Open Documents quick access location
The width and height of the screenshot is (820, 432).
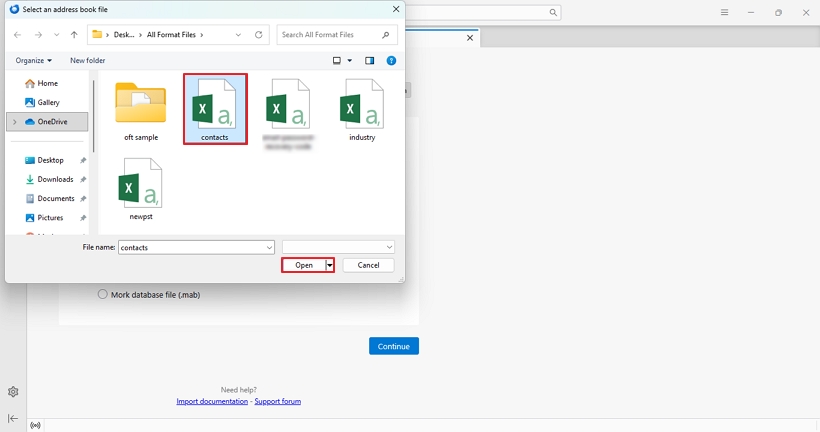point(50,199)
